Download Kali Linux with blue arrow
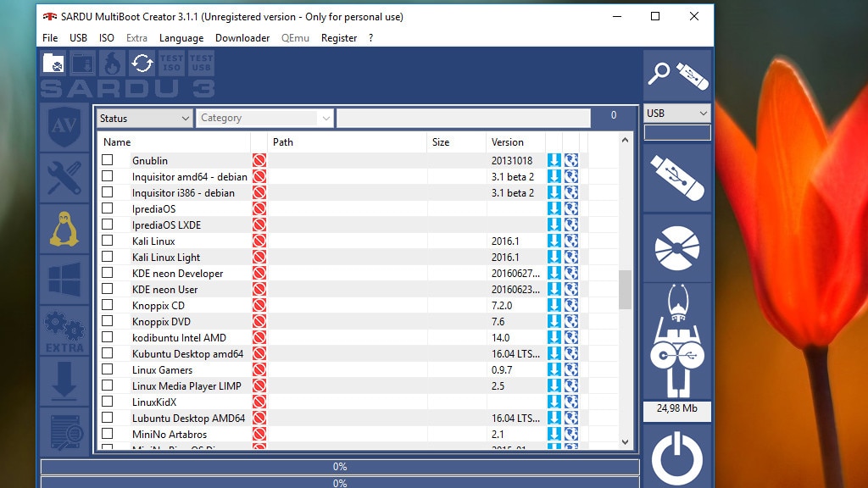 click(x=554, y=241)
